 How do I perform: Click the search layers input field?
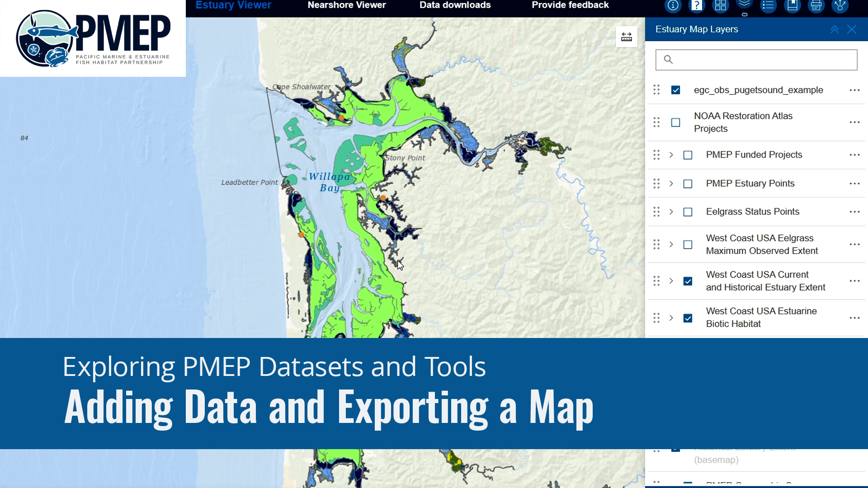click(757, 59)
